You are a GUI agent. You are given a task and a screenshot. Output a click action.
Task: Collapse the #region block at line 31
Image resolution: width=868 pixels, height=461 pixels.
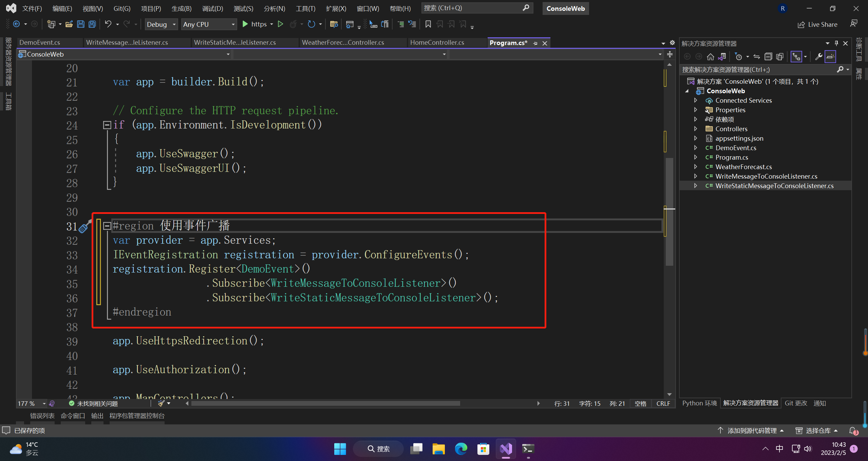[x=107, y=226]
